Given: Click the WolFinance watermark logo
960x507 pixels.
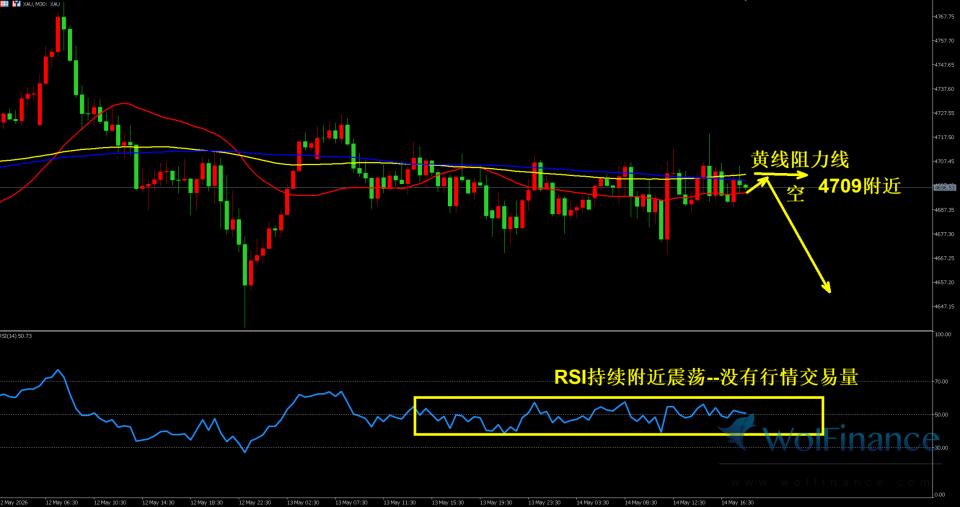Looking at the screenshot, I should pos(828,437).
